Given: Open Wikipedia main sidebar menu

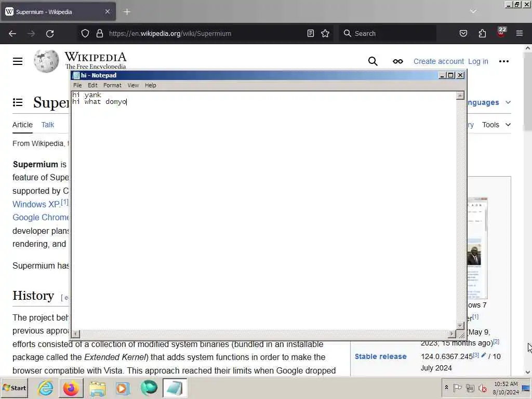Looking at the screenshot, I should (x=18, y=61).
